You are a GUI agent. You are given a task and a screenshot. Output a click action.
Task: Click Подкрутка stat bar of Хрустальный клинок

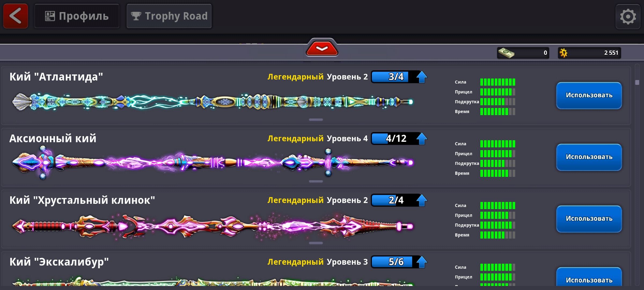pyautogui.click(x=498, y=225)
